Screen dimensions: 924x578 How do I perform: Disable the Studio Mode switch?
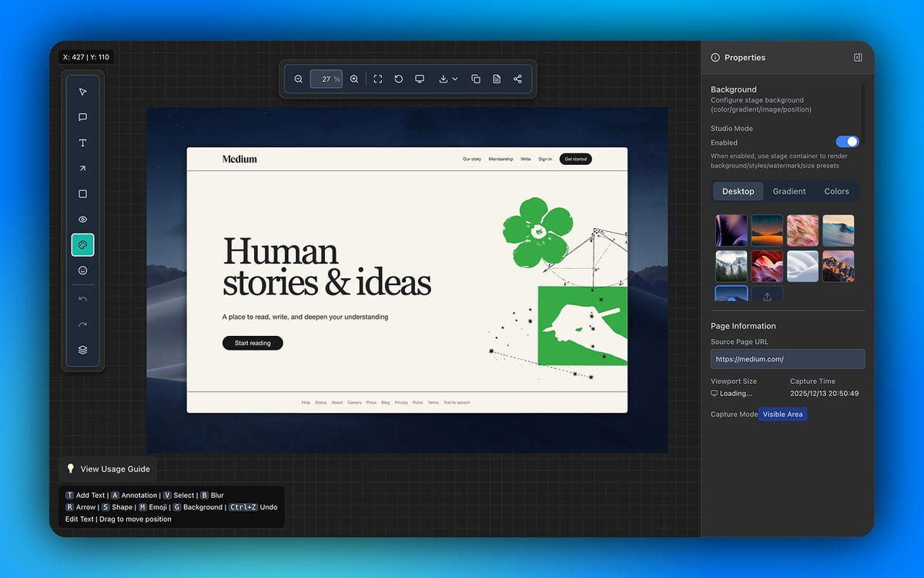pos(847,142)
